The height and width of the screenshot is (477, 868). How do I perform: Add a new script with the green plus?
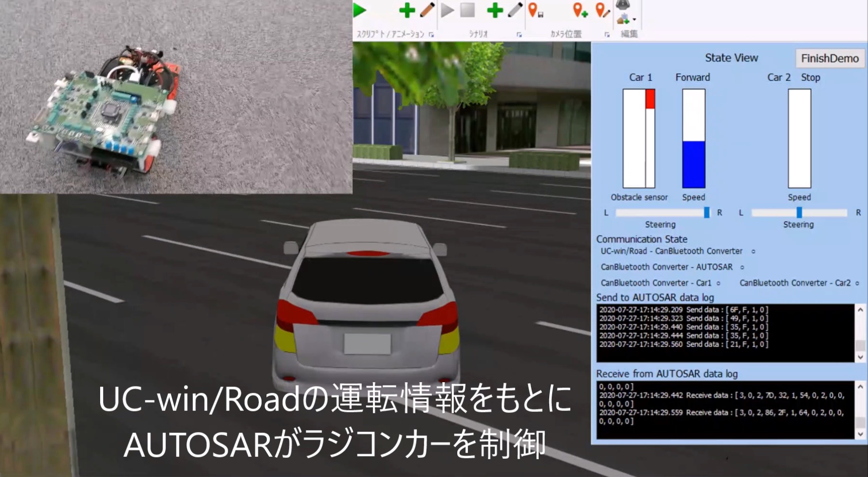click(x=407, y=10)
